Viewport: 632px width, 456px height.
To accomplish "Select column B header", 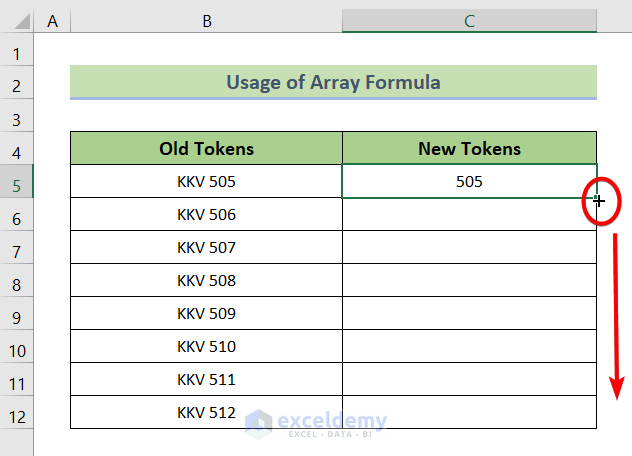I will tap(206, 21).
